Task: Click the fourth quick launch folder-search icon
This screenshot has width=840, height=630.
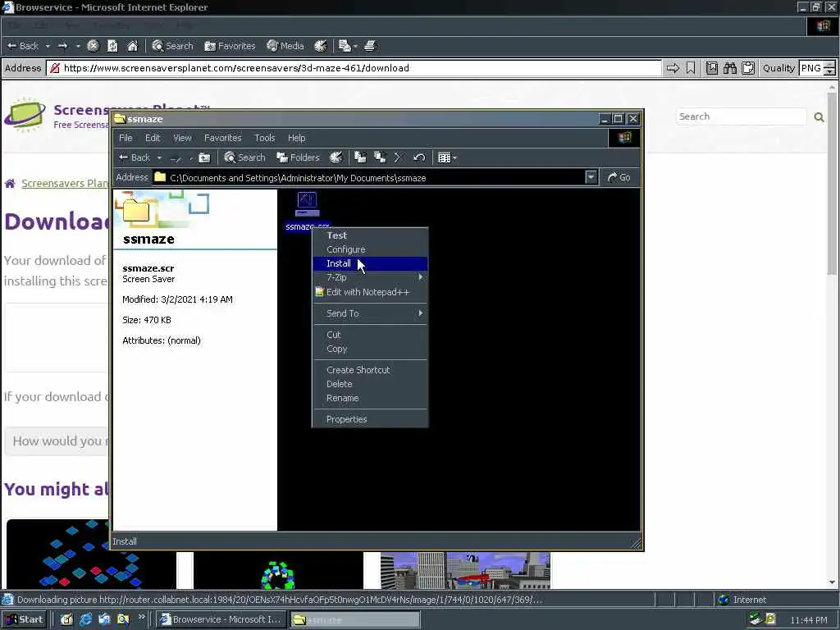Action: click(x=123, y=619)
